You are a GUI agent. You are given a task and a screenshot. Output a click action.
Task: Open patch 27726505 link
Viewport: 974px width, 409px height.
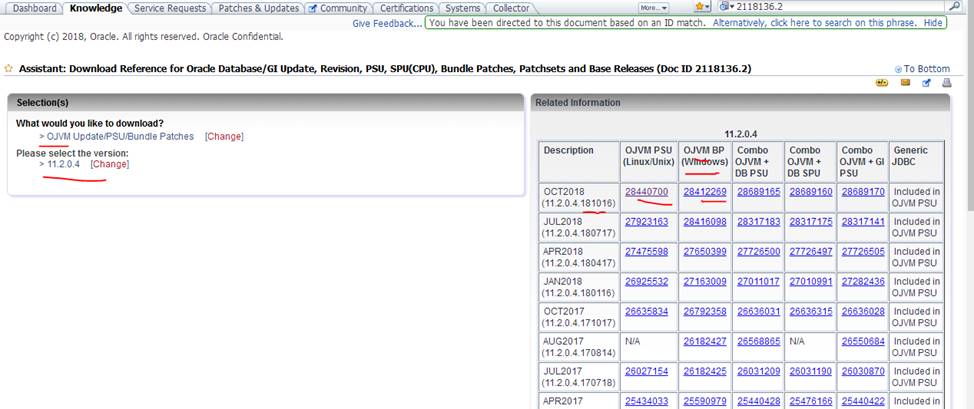863,251
